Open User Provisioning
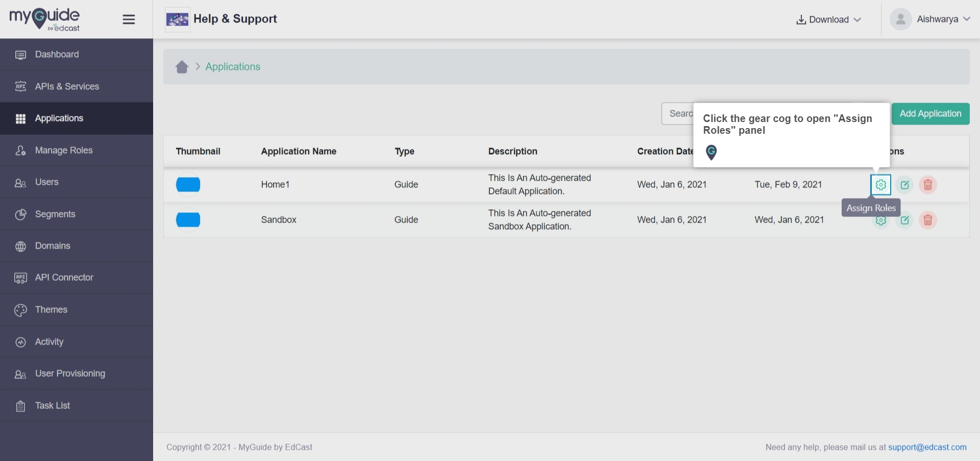Screen dimensions: 980x461 pyautogui.click(x=77, y=374)
